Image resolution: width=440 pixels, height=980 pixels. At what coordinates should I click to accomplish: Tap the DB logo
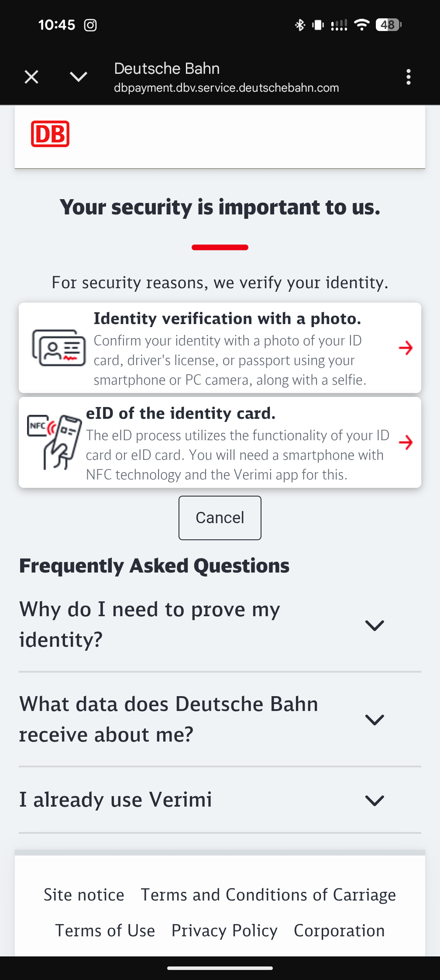pyautogui.click(x=50, y=134)
